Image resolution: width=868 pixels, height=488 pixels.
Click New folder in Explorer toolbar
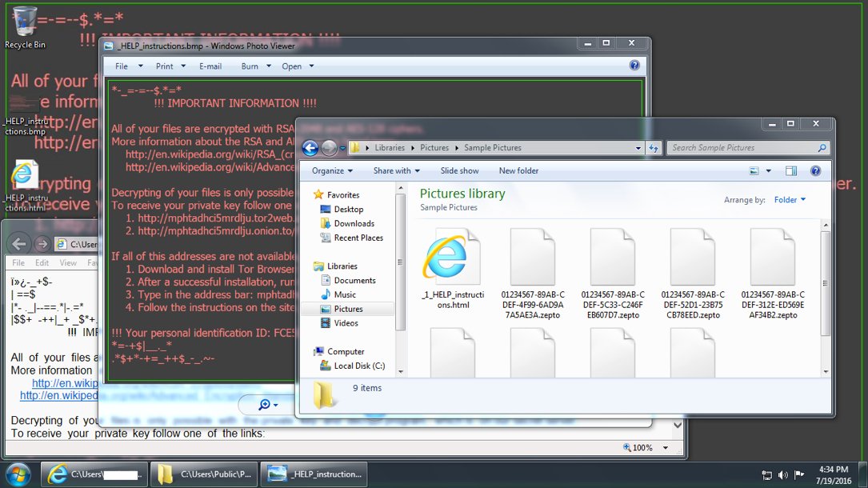pos(518,171)
